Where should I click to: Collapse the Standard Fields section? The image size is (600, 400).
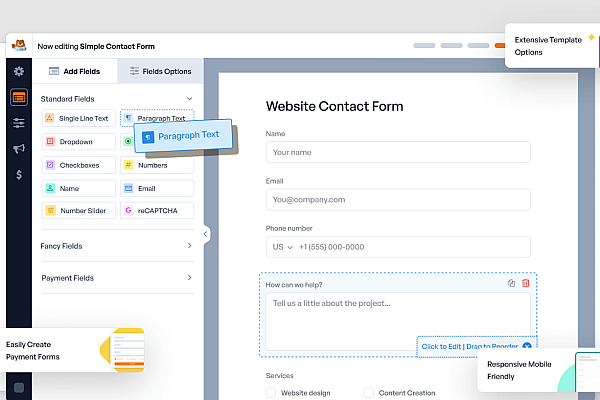(189, 99)
